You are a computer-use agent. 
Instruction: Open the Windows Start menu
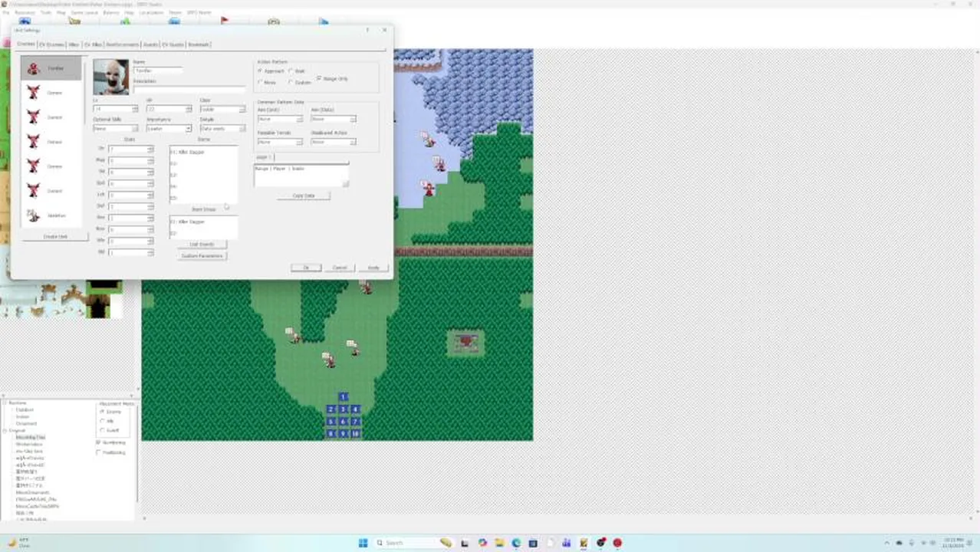click(x=363, y=543)
